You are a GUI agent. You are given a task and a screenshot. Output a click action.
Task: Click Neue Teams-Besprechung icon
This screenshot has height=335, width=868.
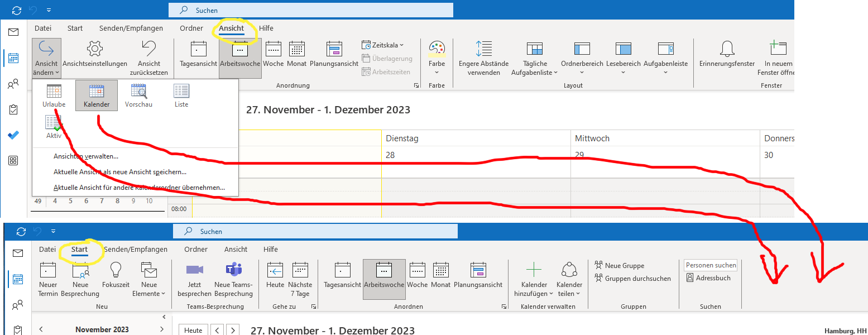click(x=233, y=279)
